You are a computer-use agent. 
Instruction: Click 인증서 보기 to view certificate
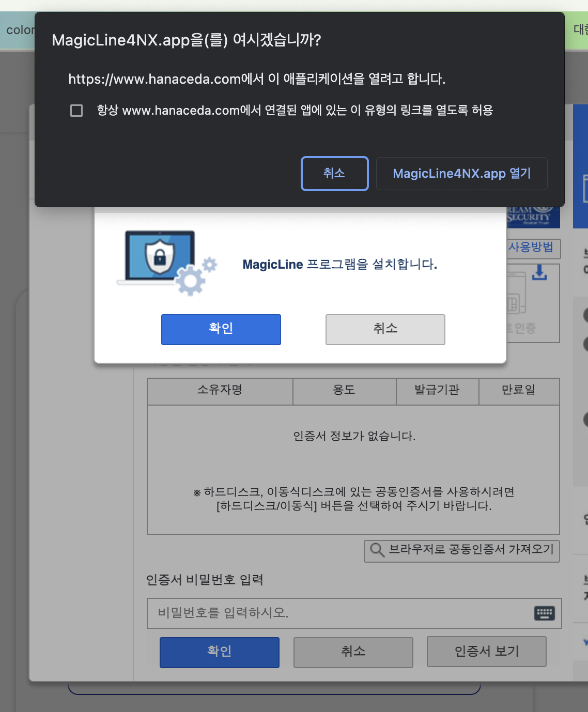[x=486, y=652]
